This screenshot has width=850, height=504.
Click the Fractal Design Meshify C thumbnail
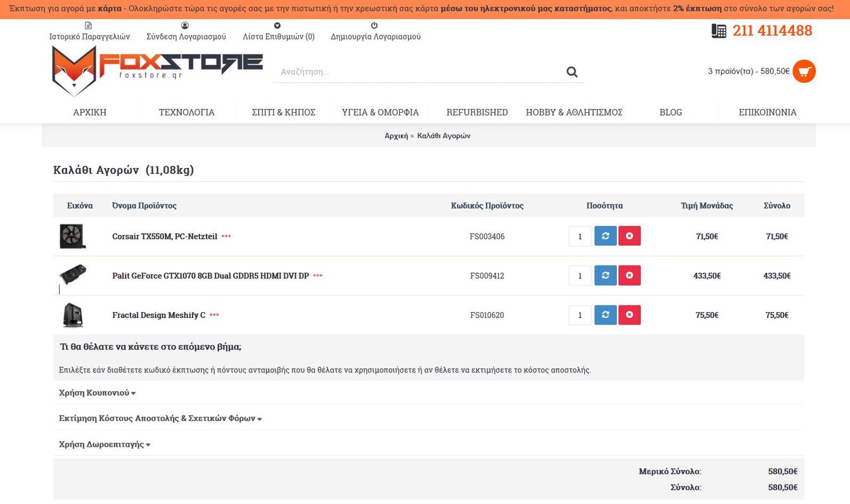pos(72,315)
